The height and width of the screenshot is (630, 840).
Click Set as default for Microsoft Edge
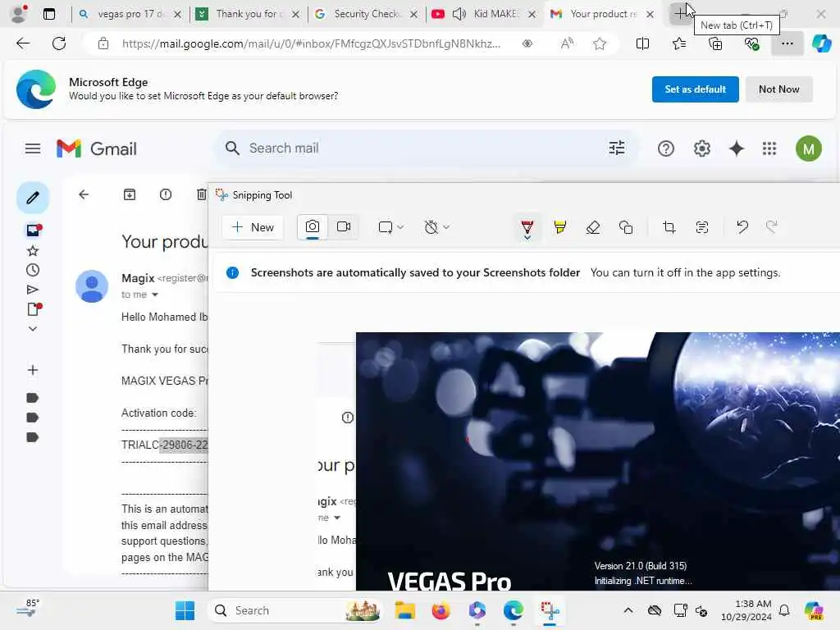coord(696,89)
